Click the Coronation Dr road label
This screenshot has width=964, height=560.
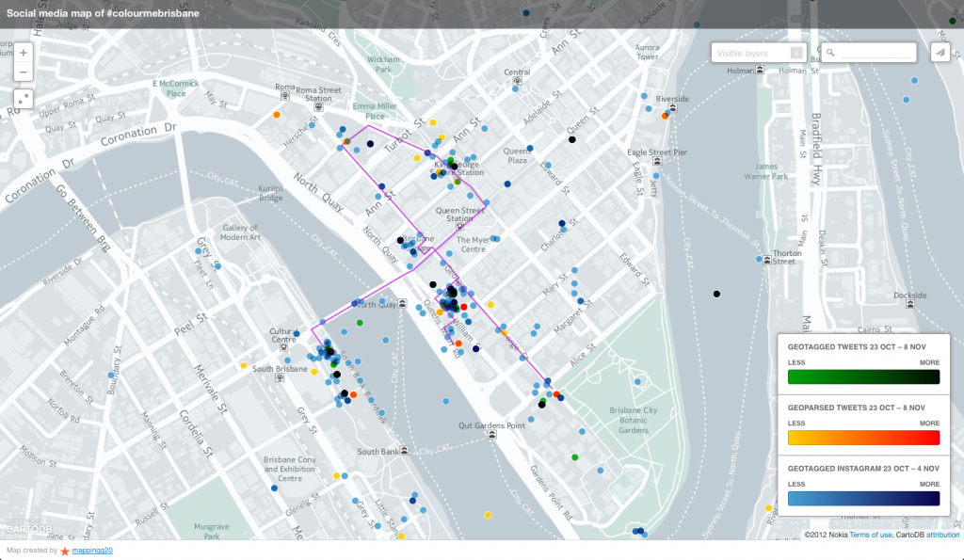click(x=137, y=136)
